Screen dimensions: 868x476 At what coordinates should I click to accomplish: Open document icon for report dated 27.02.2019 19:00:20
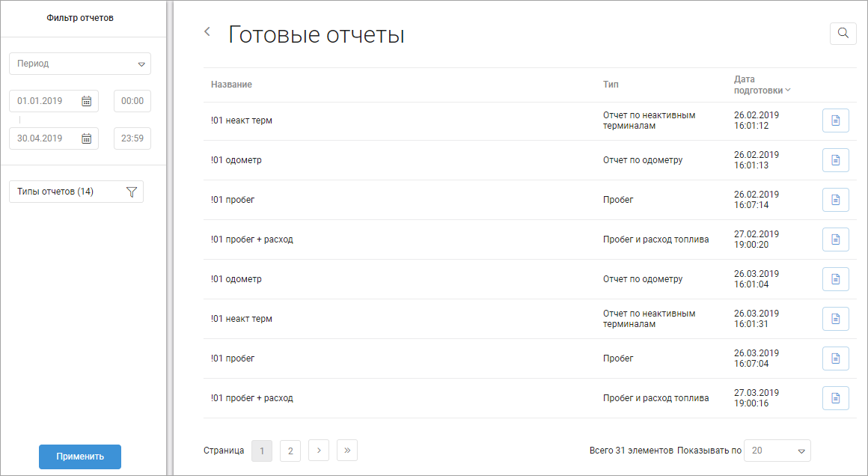coord(835,239)
